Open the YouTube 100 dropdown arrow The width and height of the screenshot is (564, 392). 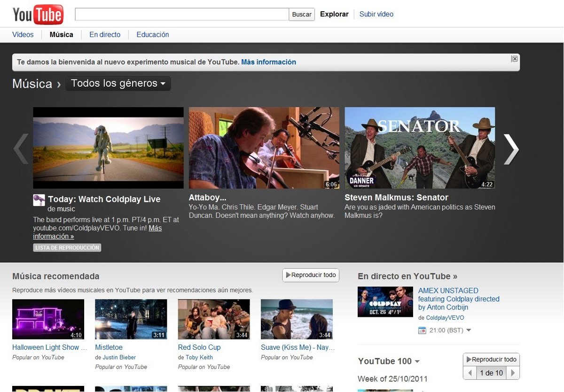click(x=416, y=361)
